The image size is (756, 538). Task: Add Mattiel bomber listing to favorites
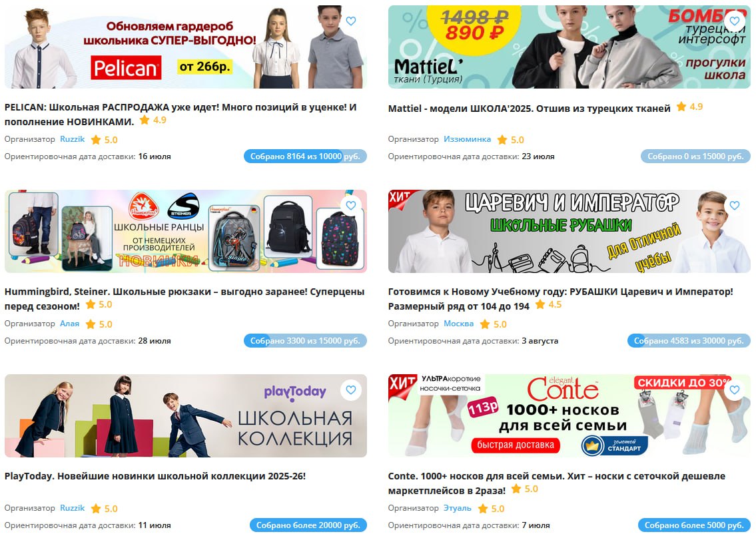[734, 21]
